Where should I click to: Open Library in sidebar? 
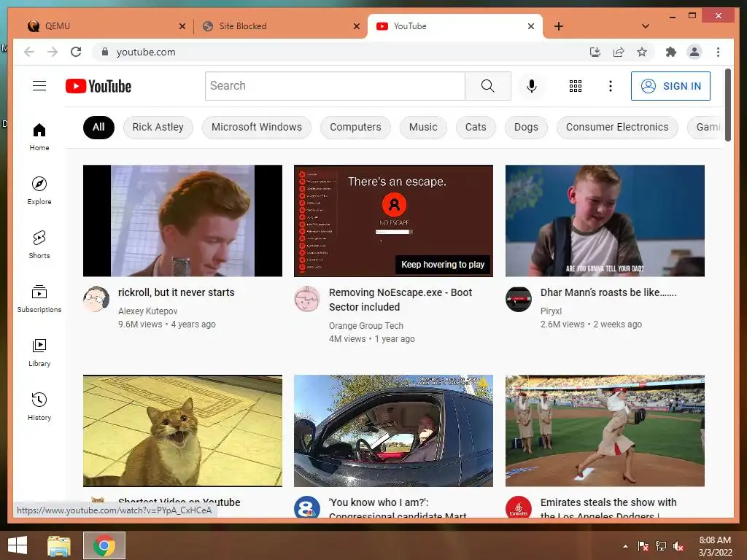(x=39, y=352)
